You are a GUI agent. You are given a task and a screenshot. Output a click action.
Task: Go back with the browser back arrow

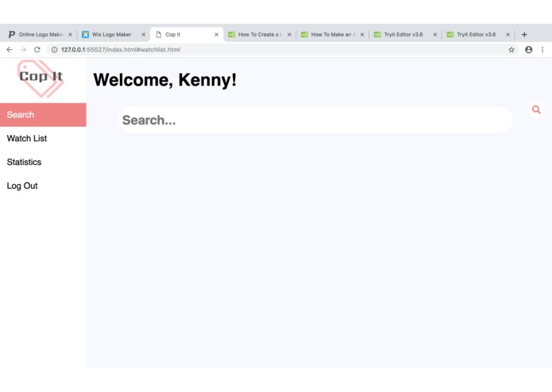coord(10,49)
